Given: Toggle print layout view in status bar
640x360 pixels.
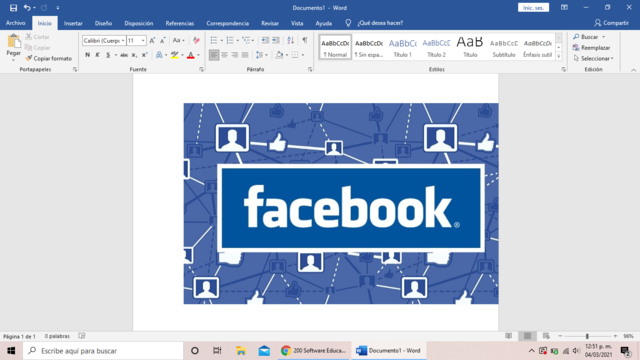Looking at the screenshot, I should pyautogui.click(x=527, y=336).
